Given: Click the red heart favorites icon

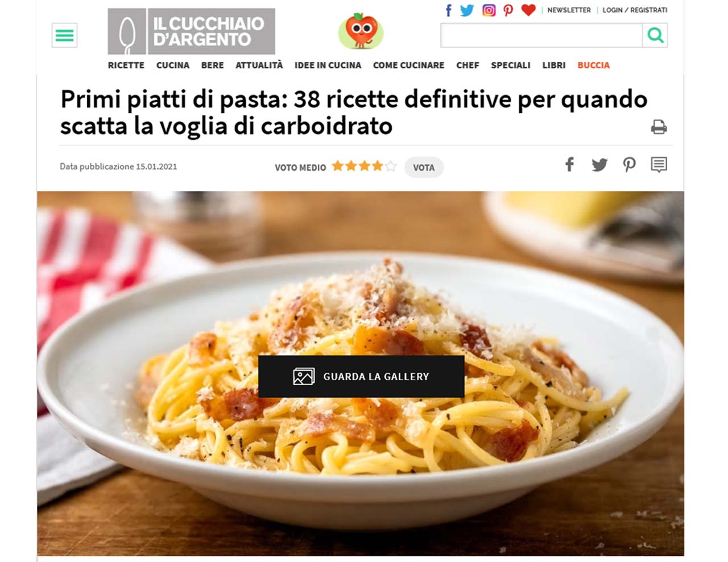Looking at the screenshot, I should (x=528, y=10).
